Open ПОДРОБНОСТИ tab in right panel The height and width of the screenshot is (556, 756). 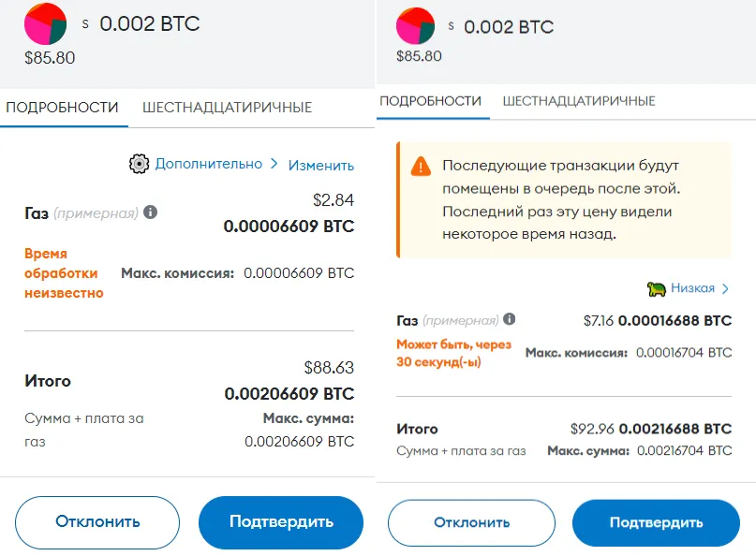pos(431,101)
